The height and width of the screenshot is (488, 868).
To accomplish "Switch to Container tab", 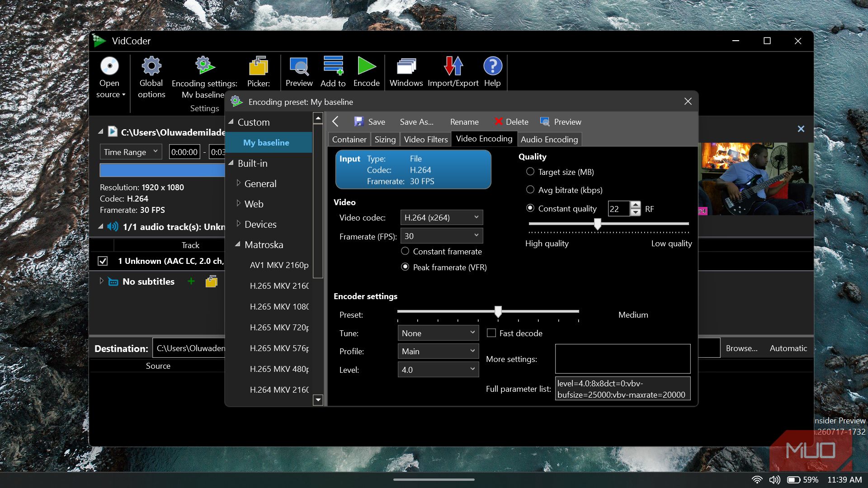I will 349,139.
